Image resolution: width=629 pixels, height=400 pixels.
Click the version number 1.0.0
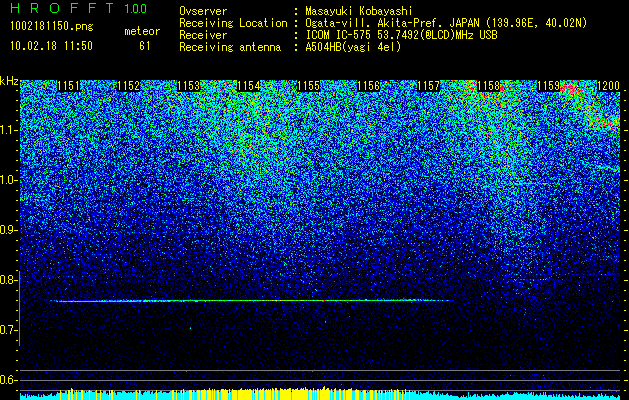[x=135, y=9]
